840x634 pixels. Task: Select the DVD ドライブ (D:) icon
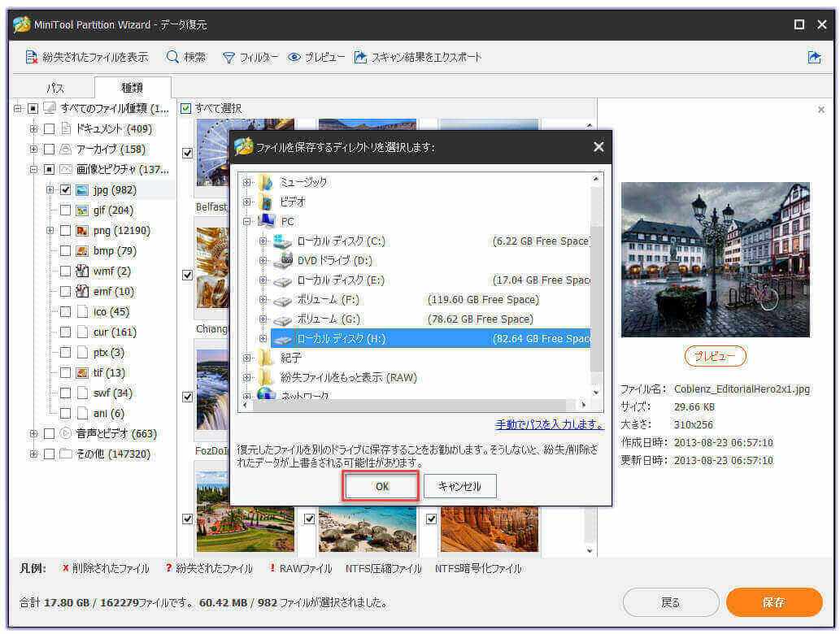click(x=281, y=261)
